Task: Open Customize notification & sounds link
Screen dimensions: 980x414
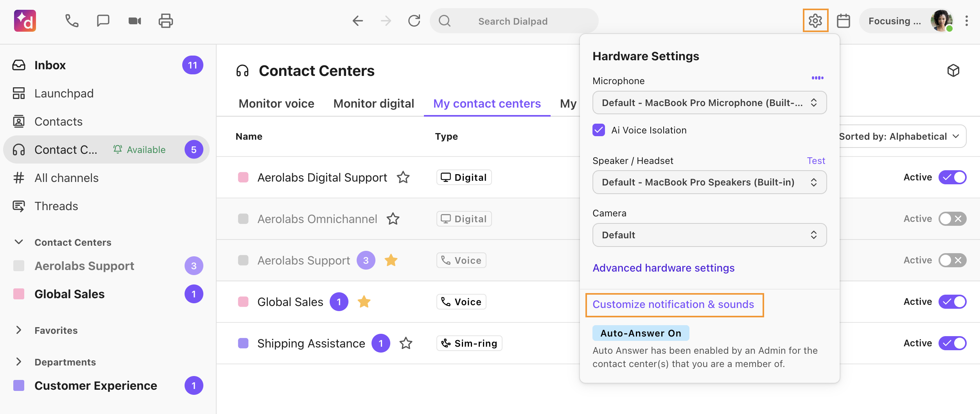Action: 673,304
